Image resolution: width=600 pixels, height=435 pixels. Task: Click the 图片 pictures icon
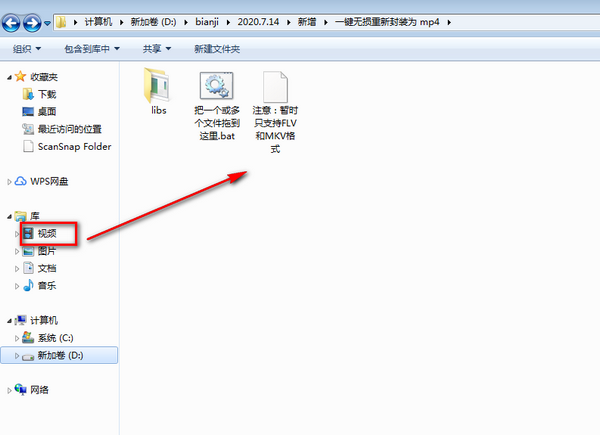[28, 251]
